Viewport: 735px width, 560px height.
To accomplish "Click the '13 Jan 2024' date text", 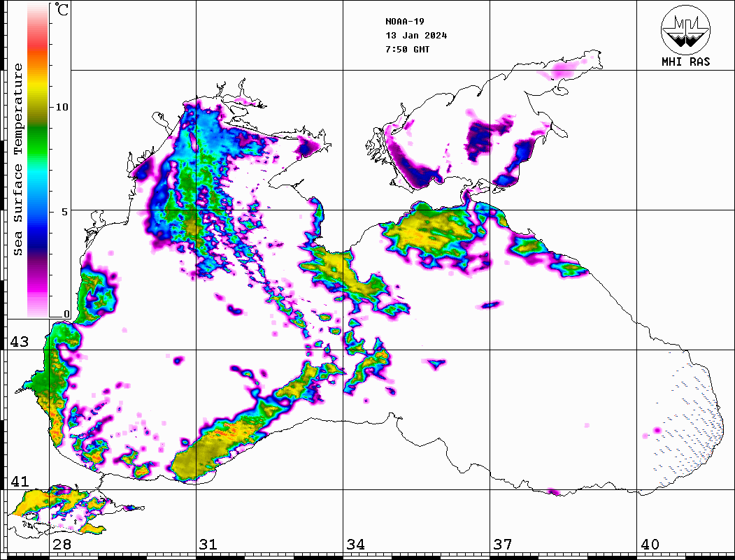I will pyautogui.click(x=416, y=36).
